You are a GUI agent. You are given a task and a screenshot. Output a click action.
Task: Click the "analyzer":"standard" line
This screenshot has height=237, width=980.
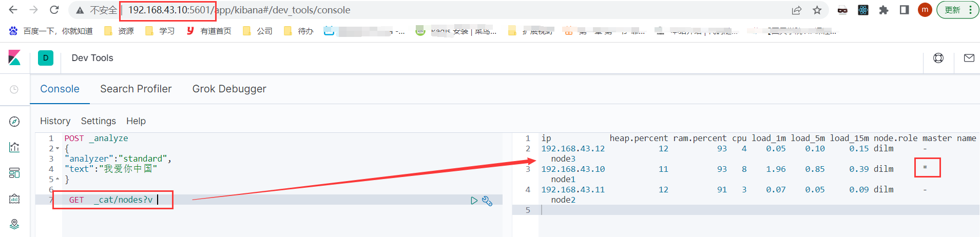click(x=118, y=159)
